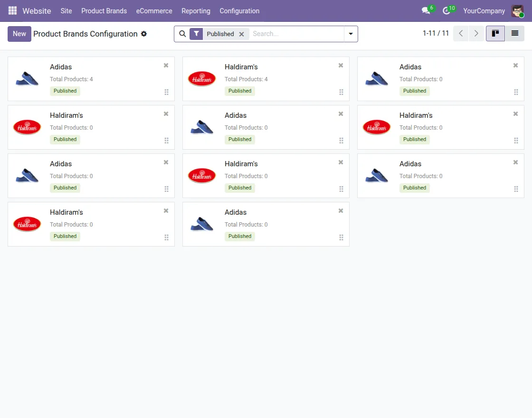The image size is (532, 418).
Task: Open the Configuration menu
Action: click(239, 11)
